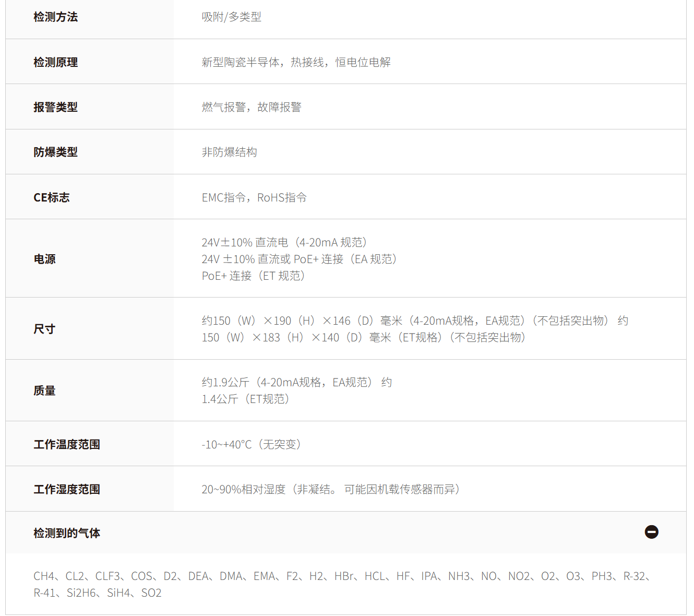Select the 质量 row label

coord(45,390)
